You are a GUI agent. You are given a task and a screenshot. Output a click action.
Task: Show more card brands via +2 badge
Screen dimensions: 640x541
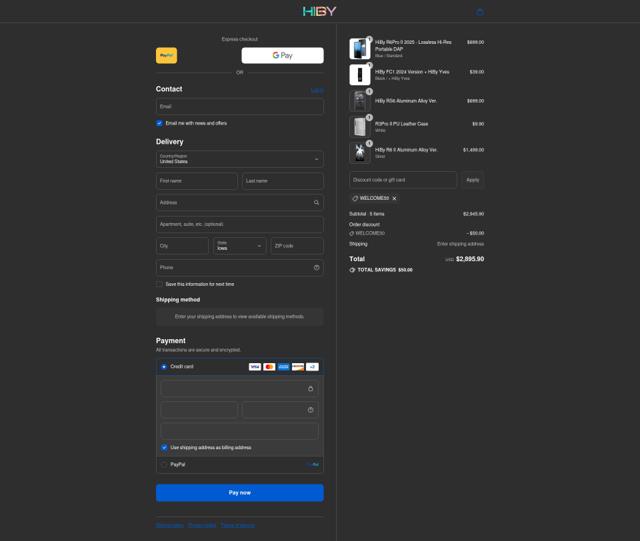[x=312, y=367]
